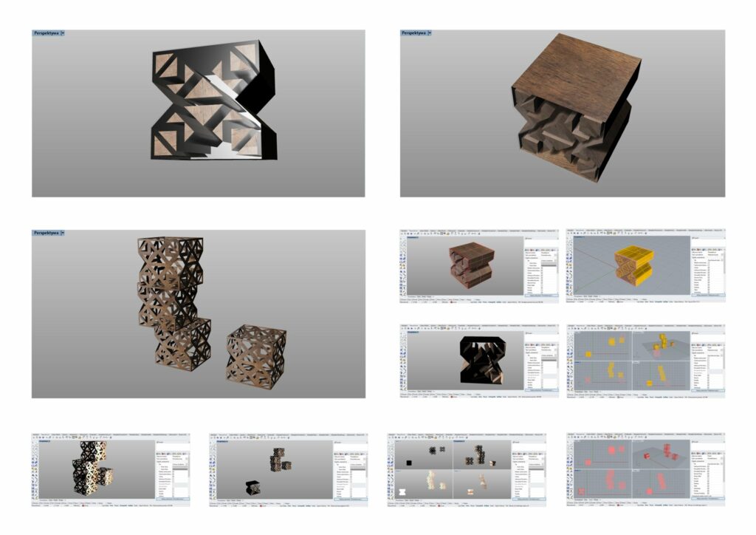756x535 pixels.
Task: Open first menu bar item in red-edged wood model window
Action: pos(404,231)
